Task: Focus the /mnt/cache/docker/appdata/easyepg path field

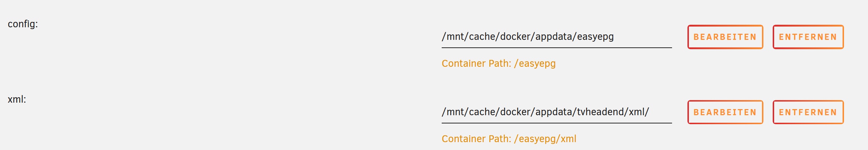Action: 557,37
